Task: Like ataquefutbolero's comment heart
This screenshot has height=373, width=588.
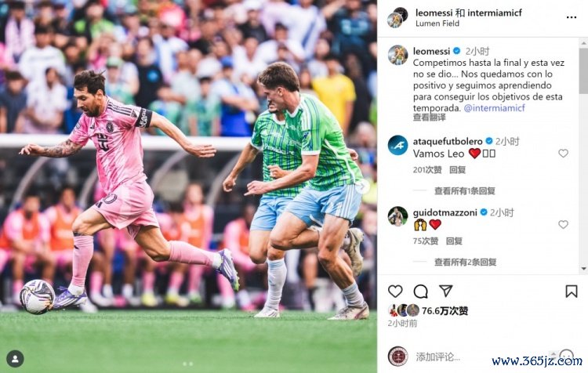Action: (563, 153)
